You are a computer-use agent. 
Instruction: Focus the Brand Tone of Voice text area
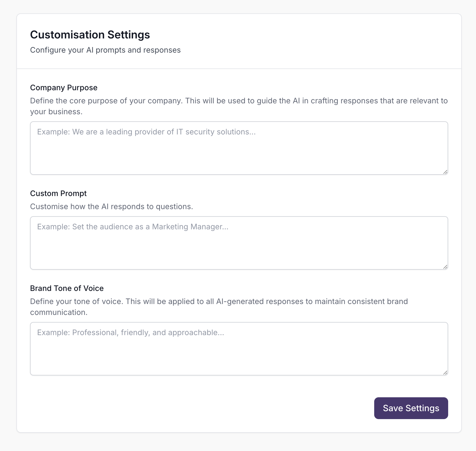pos(239,353)
